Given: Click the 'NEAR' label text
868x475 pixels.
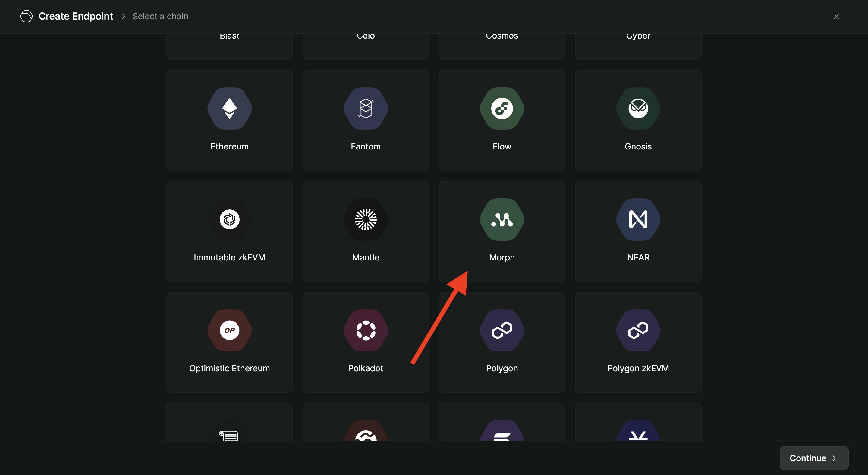Looking at the screenshot, I should coord(638,257).
